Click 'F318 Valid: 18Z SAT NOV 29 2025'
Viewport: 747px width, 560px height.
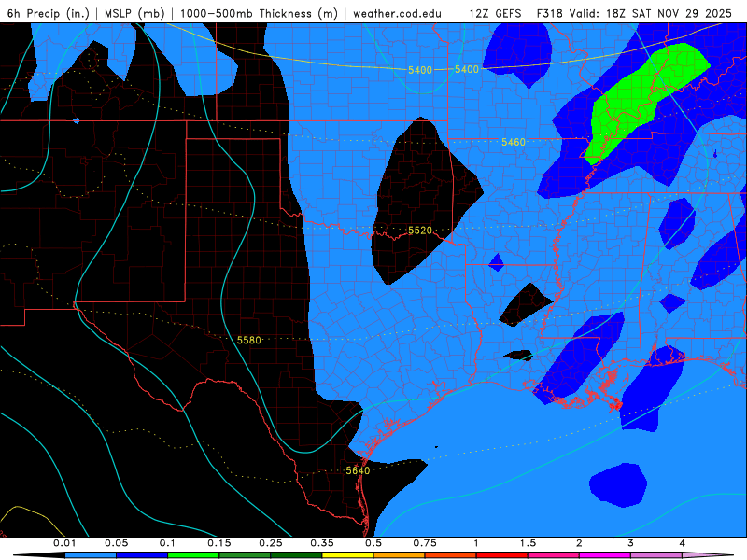[634, 13]
